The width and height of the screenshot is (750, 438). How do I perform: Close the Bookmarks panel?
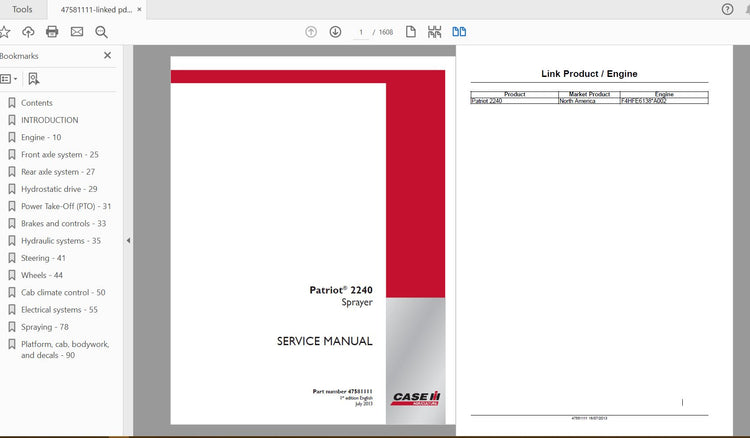108,55
